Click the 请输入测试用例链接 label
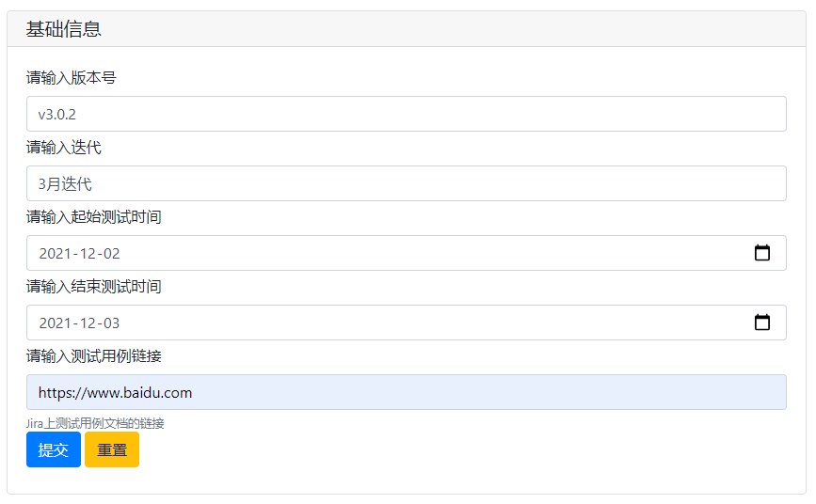This screenshot has height=504, width=816. click(x=93, y=355)
